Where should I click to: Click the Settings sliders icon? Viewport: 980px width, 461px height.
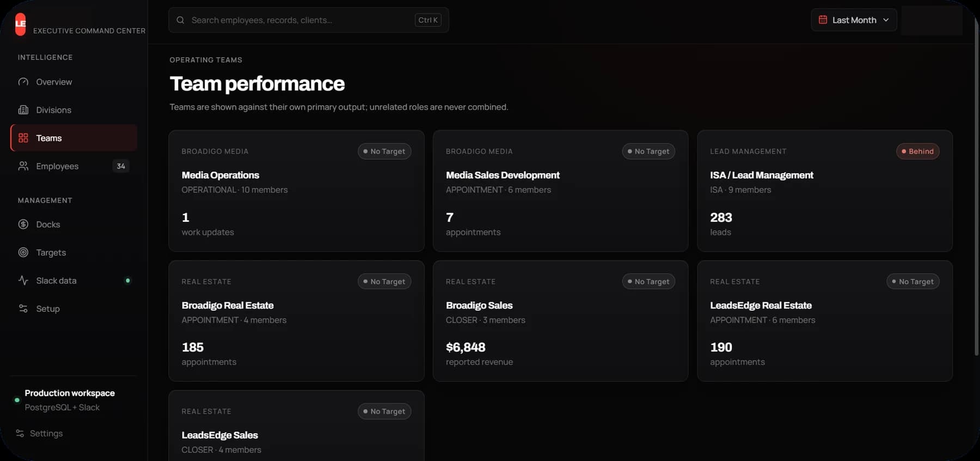[x=20, y=433]
